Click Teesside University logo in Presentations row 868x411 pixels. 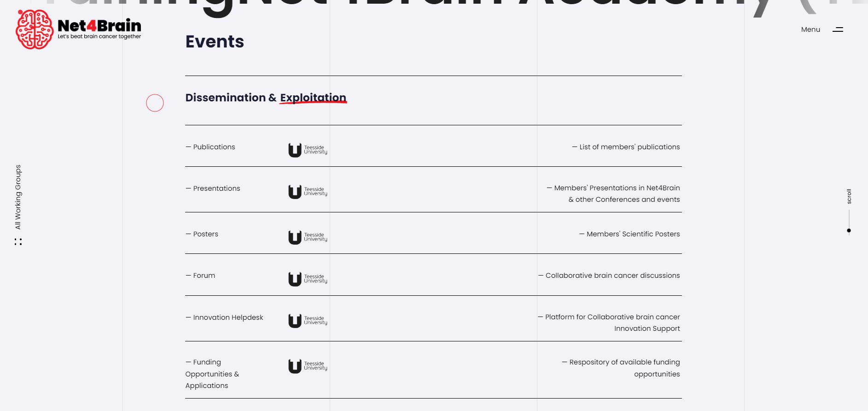pyautogui.click(x=308, y=192)
